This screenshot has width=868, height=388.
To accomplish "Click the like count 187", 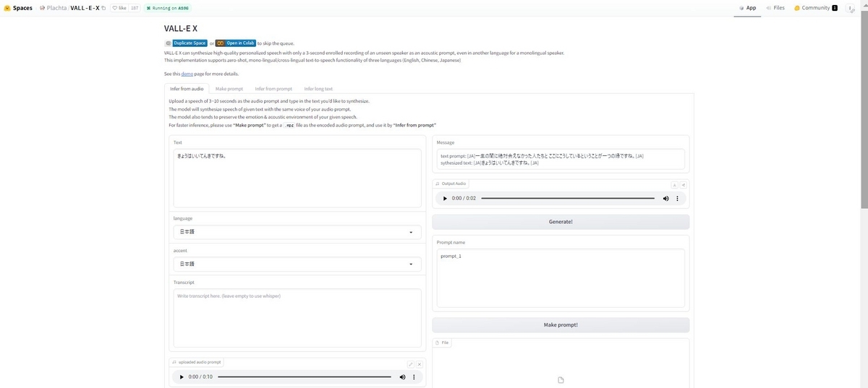I will (x=135, y=8).
